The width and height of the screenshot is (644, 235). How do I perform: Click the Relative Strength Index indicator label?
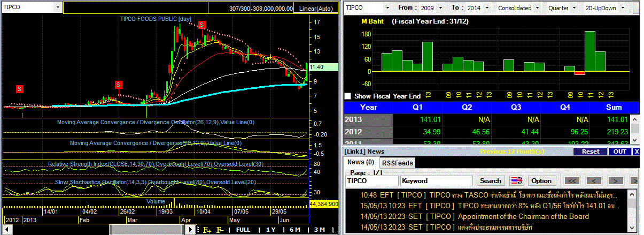tap(155, 164)
